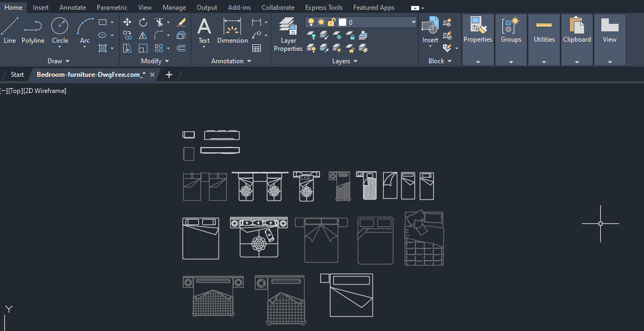Viewport: 644px width, 331px height.
Task: Expand the Block panel
Action: pos(440,61)
